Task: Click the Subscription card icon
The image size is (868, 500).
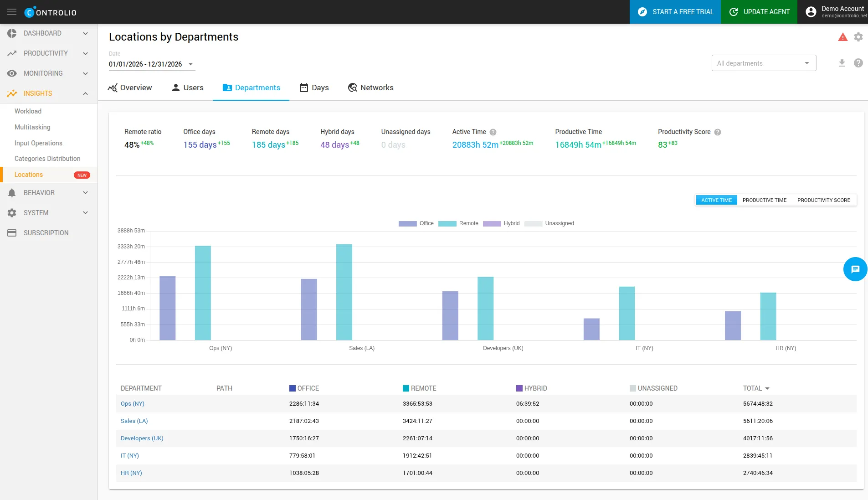Action: 12,233
